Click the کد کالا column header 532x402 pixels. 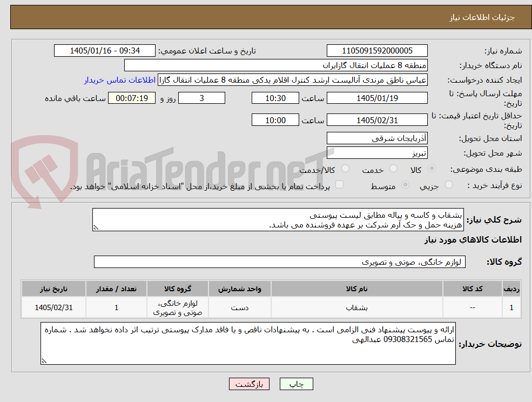tap(472, 289)
